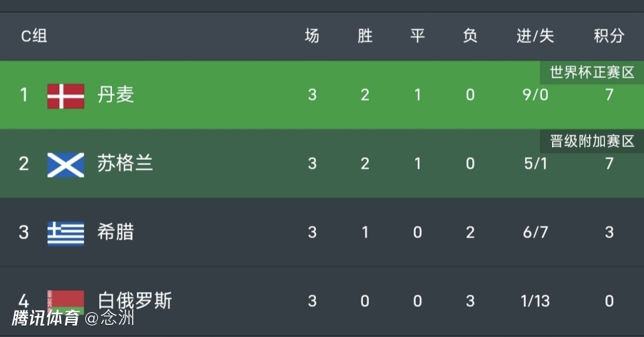
Task: Click the Greece flag icon
Action: click(66, 233)
